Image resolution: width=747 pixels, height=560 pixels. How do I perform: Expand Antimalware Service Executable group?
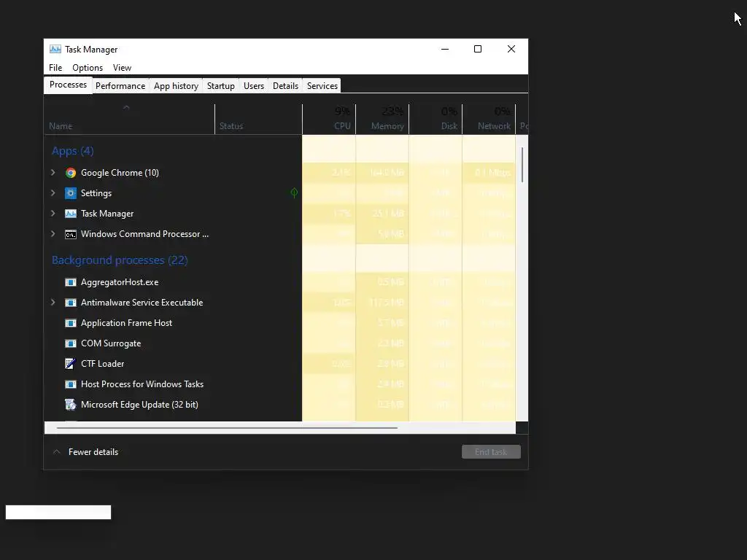pos(53,303)
